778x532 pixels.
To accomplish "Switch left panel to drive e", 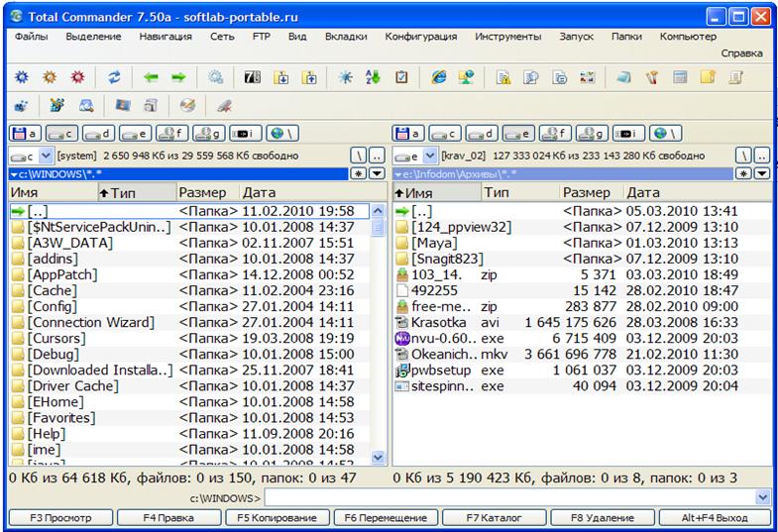I will (136, 134).
